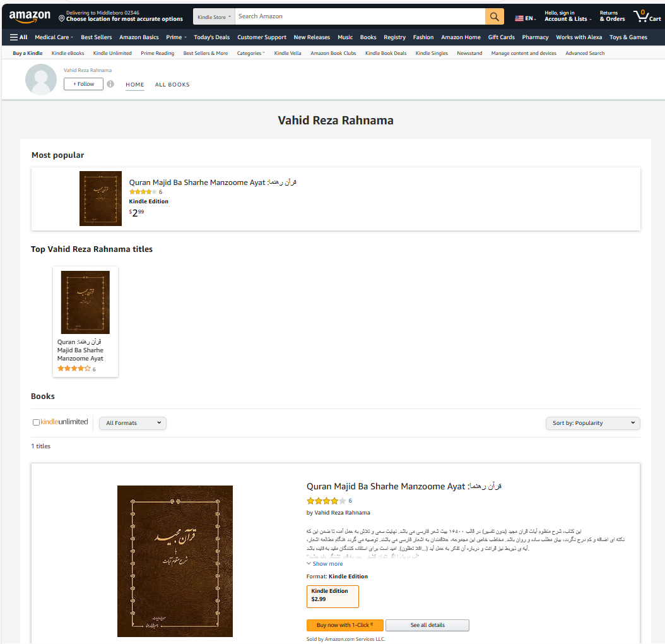The image size is (665, 644).
Task: Switch to the HOME tab
Action: click(x=135, y=85)
